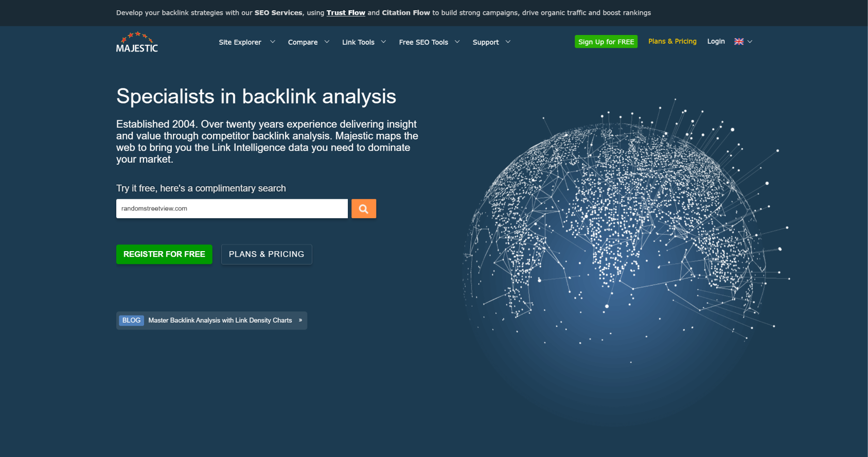
Task: Click the BLOG badge label
Action: coord(131,320)
